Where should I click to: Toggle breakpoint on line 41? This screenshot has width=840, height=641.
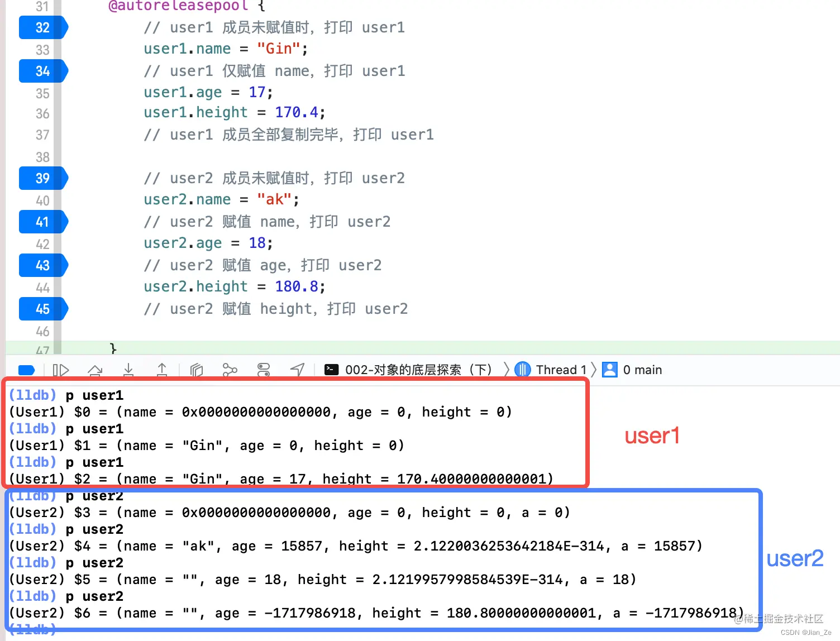point(43,222)
